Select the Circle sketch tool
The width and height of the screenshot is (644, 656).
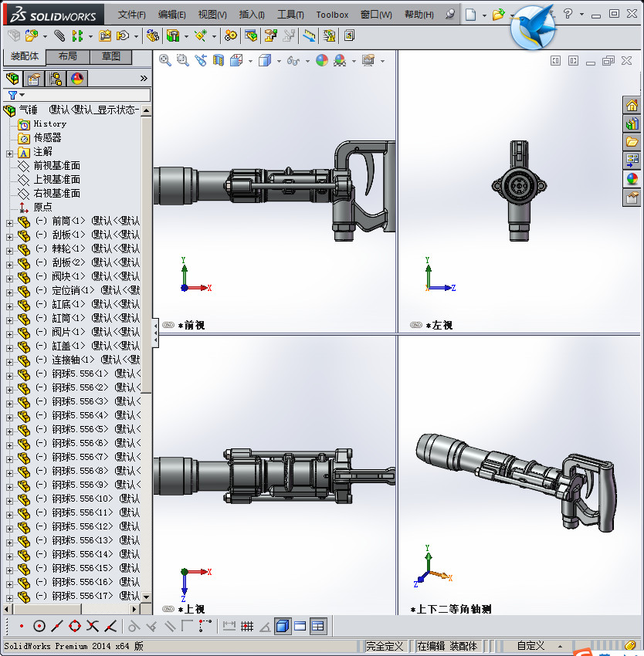point(38,626)
